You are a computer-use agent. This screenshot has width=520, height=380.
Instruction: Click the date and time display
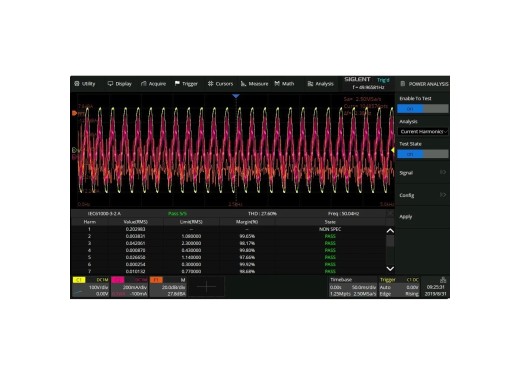point(436,290)
